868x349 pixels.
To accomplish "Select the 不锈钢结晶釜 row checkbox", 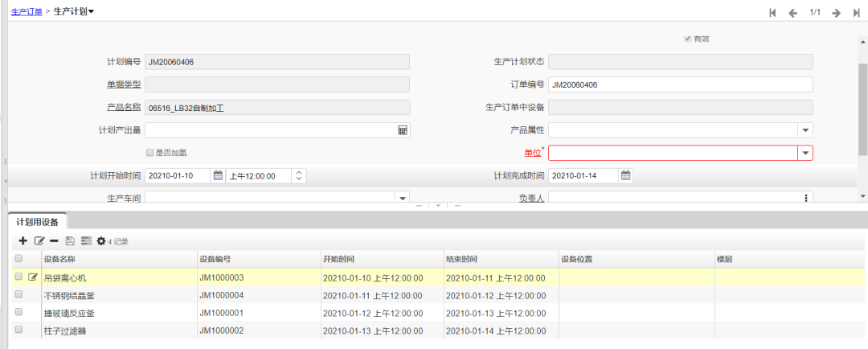I will tap(18, 295).
